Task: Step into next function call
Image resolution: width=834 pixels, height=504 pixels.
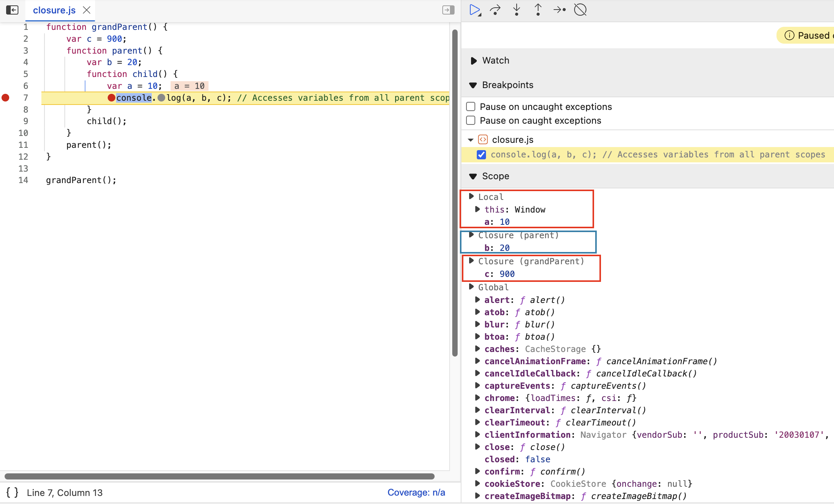Action: click(x=517, y=10)
